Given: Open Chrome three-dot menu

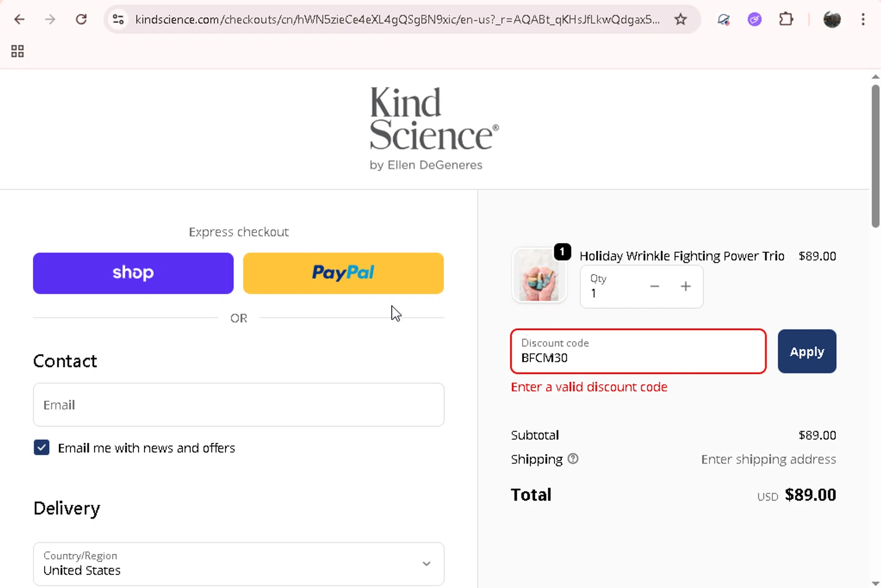Looking at the screenshot, I should point(863,19).
